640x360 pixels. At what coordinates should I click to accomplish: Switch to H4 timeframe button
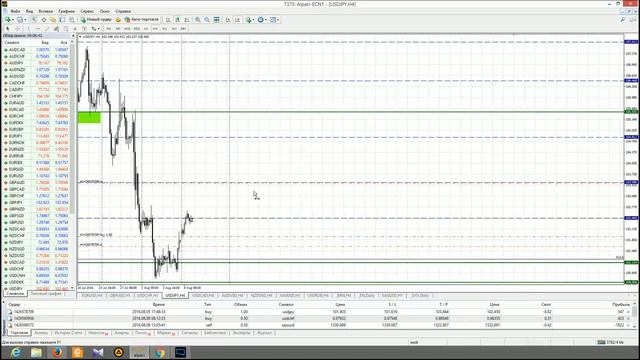(x=155, y=29)
